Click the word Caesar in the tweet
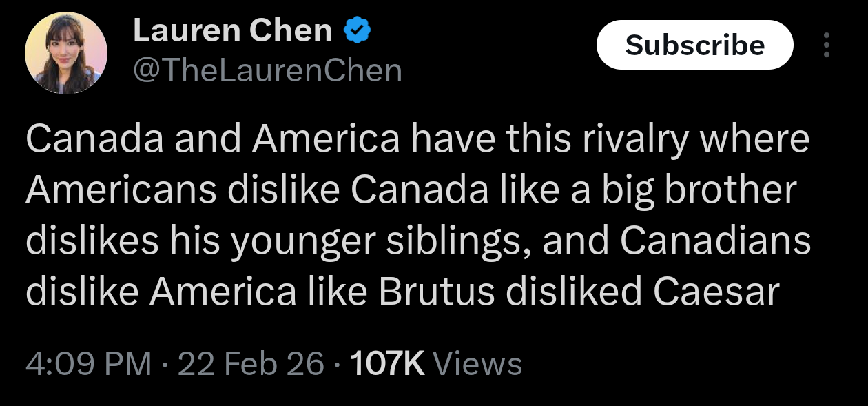Viewport: 868px width, 406px height. coord(716,292)
